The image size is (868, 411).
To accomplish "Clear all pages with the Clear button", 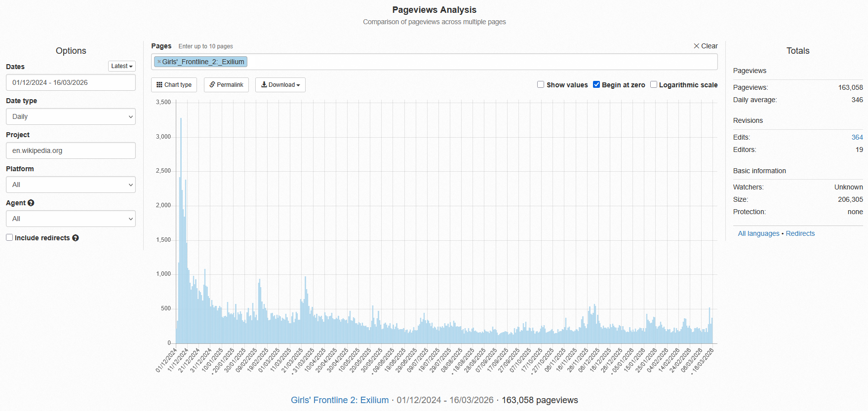I will tap(706, 46).
